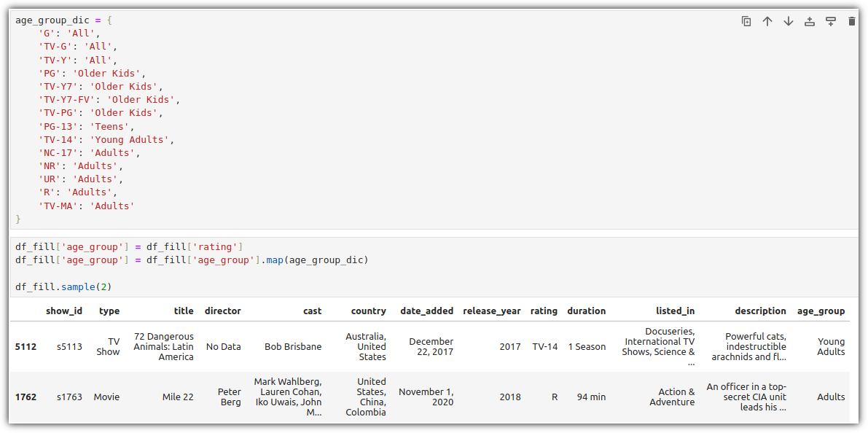
Task: Click the 'Docuseries, International TV Shows' listed_in cell
Action: pos(658,347)
